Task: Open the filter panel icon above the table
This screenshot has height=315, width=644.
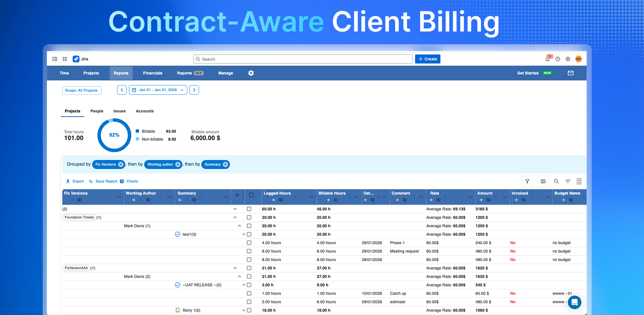Action: coord(527,181)
